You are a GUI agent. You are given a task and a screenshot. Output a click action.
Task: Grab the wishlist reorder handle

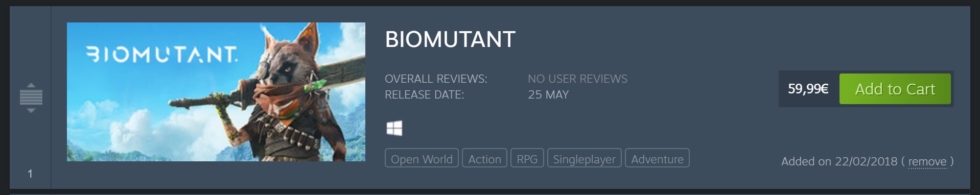pos(31,97)
